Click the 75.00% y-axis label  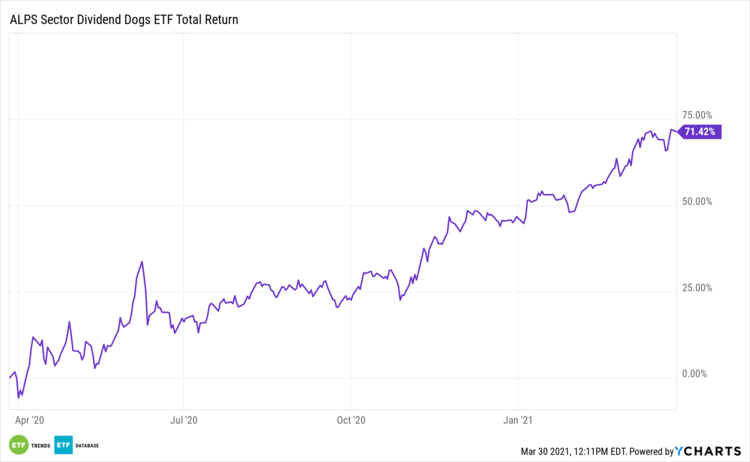(x=696, y=115)
